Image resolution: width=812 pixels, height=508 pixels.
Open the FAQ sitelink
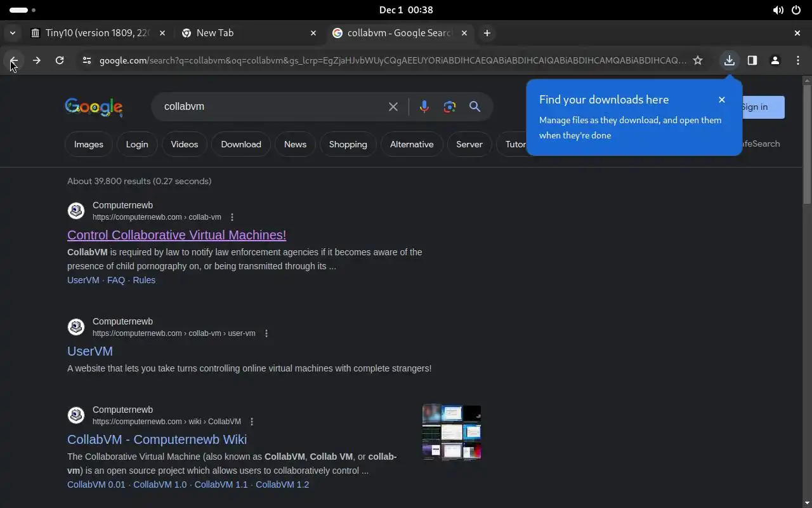click(116, 280)
